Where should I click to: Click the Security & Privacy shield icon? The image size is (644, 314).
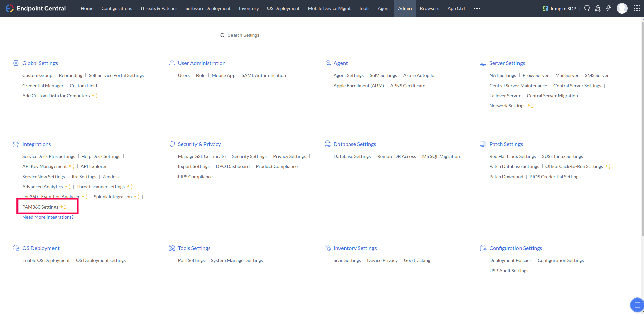pyautogui.click(x=172, y=144)
